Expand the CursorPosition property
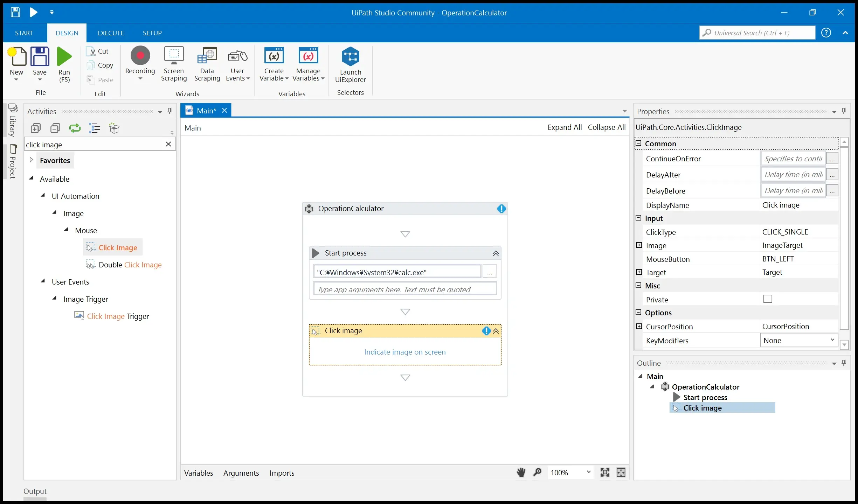Viewport: 858px width, 504px height. (x=639, y=327)
